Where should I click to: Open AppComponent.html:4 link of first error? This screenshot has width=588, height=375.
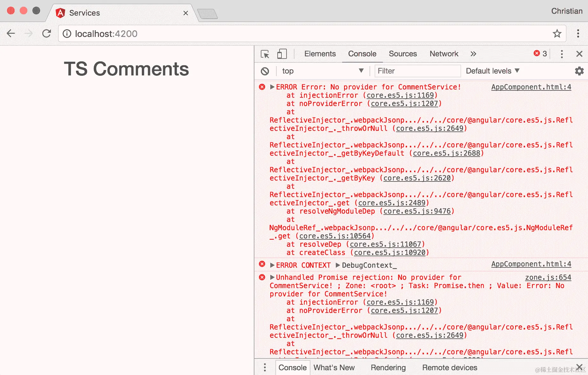[531, 87]
